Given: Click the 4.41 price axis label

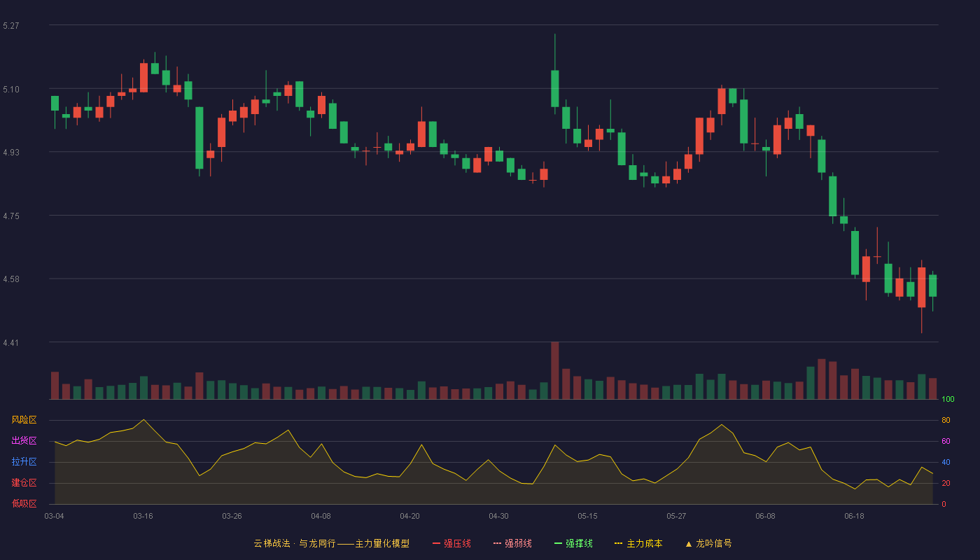Looking at the screenshot, I should (x=11, y=343).
